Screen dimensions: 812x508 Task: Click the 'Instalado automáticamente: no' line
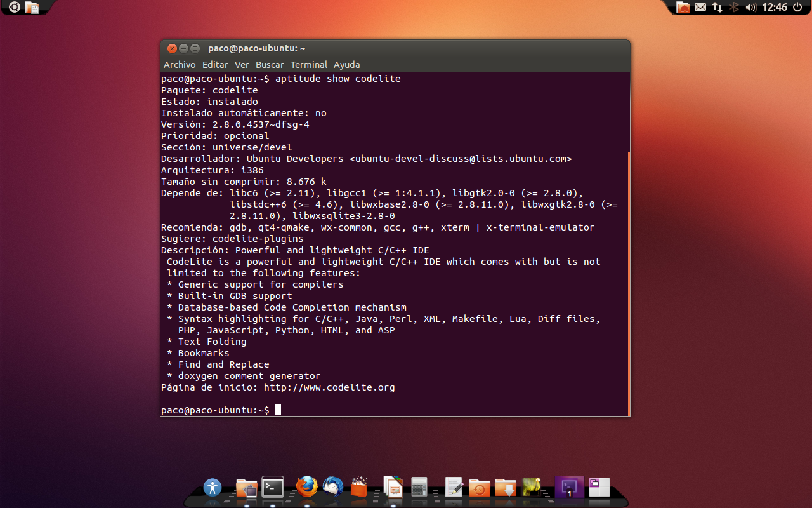click(244, 113)
